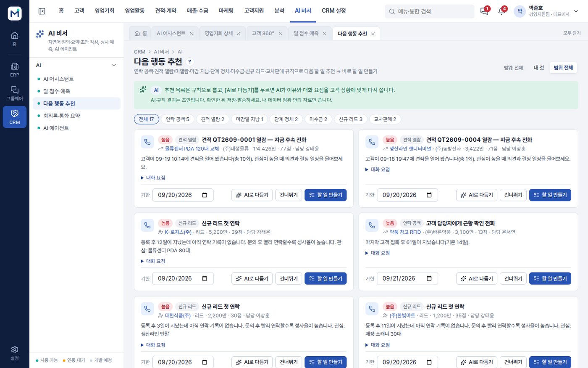This screenshot has height=368, width=588.
Task: Expand 대화 요점 on 약품 창고 RFID card
Action: (378, 253)
